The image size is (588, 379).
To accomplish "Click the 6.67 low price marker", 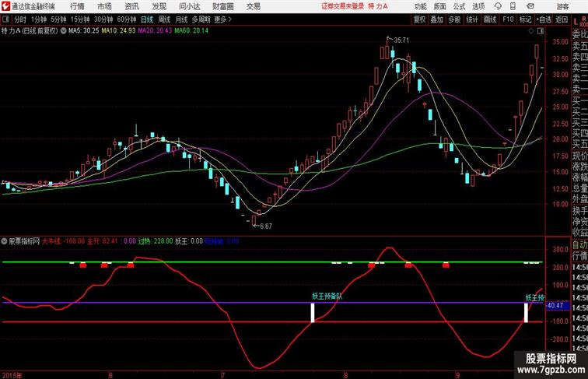I will pos(266,226).
